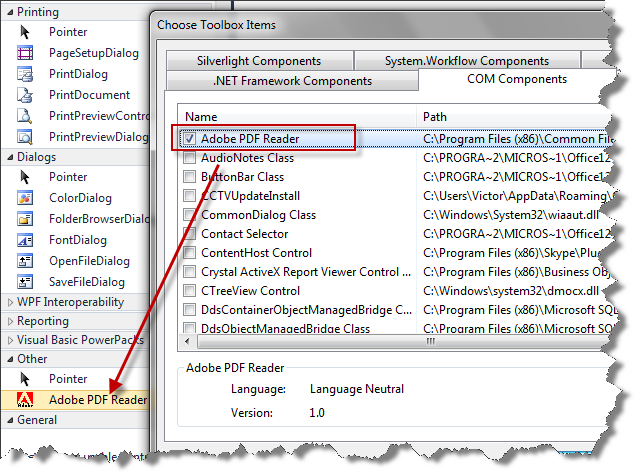Sort by the Name column header

coord(297,117)
